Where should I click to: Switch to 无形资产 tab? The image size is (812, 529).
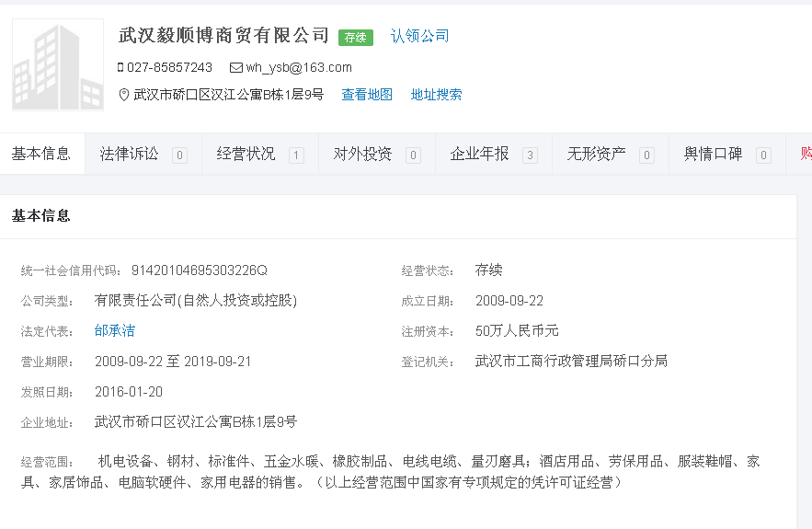tap(597, 154)
